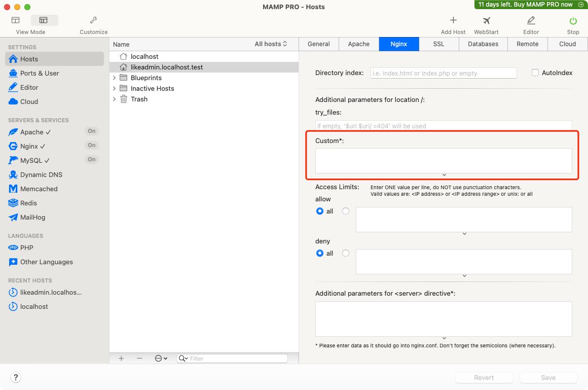Click the Directory index input field

coord(444,73)
